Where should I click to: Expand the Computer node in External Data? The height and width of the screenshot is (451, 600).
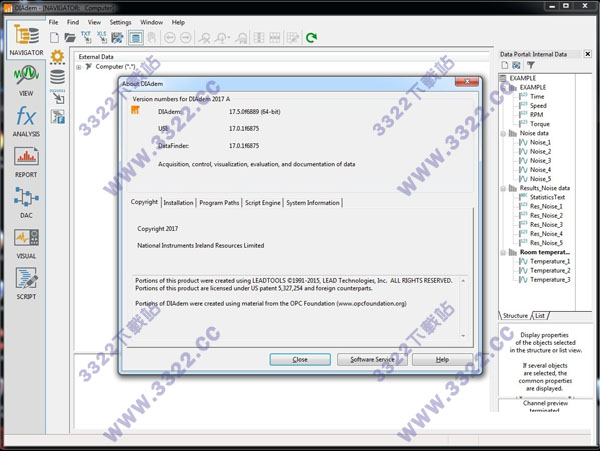(78, 67)
